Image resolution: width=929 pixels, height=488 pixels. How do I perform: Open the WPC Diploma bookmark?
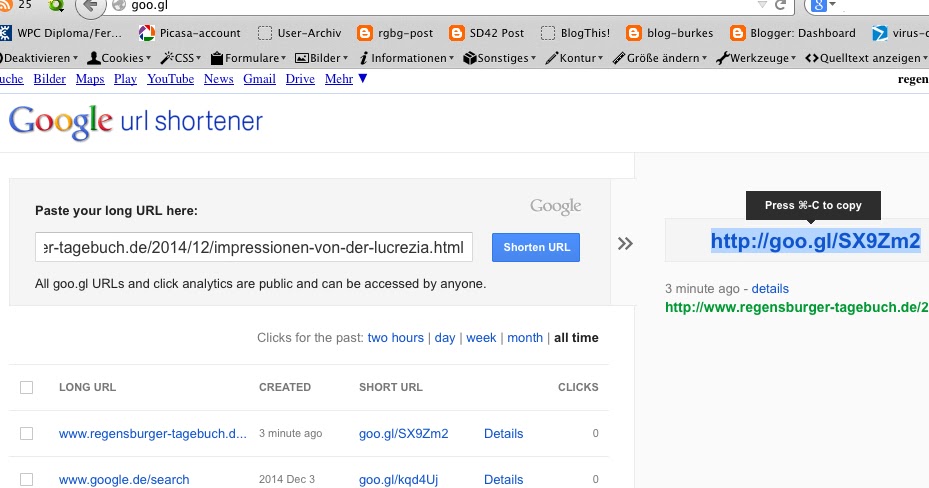(x=62, y=33)
